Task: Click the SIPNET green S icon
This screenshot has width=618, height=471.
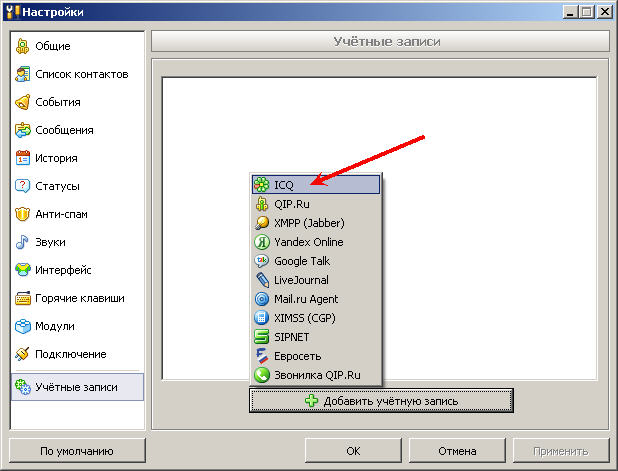Action: click(x=261, y=337)
